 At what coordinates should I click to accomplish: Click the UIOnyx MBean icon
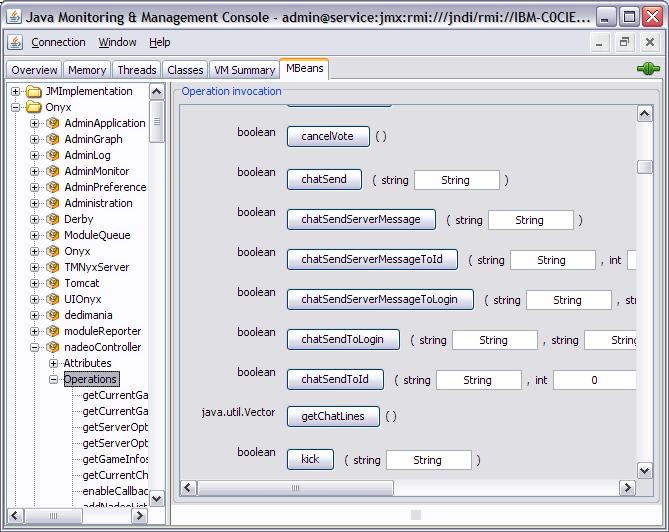(x=52, y=299)
